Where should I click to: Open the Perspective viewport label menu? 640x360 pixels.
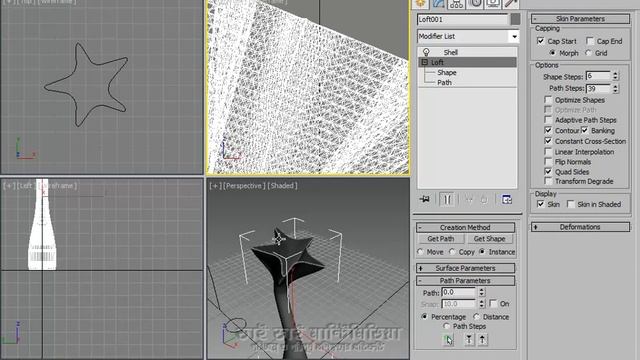[x=244, y=186]
